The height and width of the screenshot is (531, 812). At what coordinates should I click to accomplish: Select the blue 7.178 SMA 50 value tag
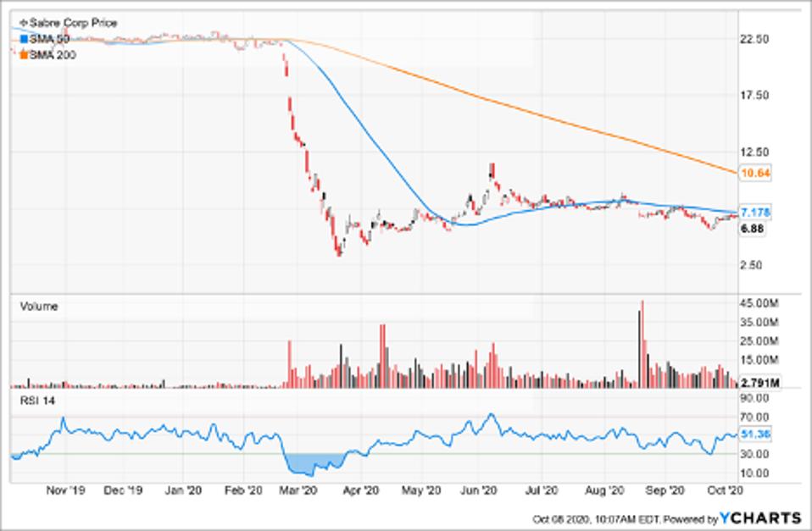click(x=754, y=212)
